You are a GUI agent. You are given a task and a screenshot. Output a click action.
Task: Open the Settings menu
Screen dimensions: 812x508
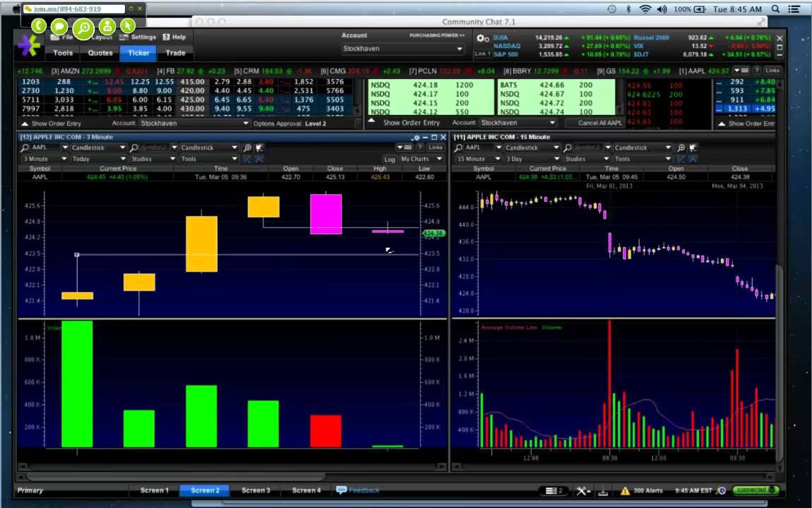138,37
